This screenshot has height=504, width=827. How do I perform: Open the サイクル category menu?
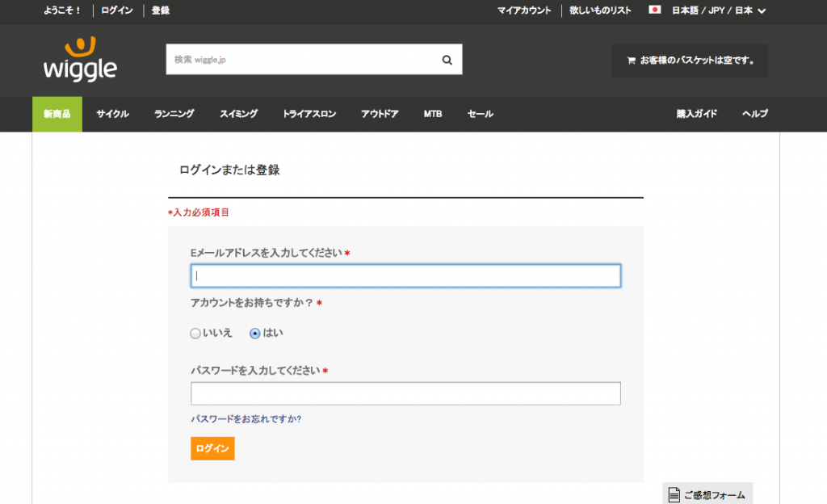(112, 114)
